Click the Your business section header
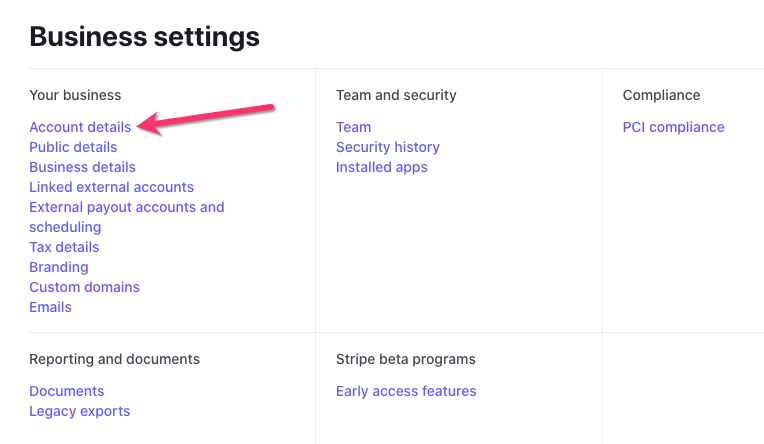This screenshot has height=444, width=764. 75,95
